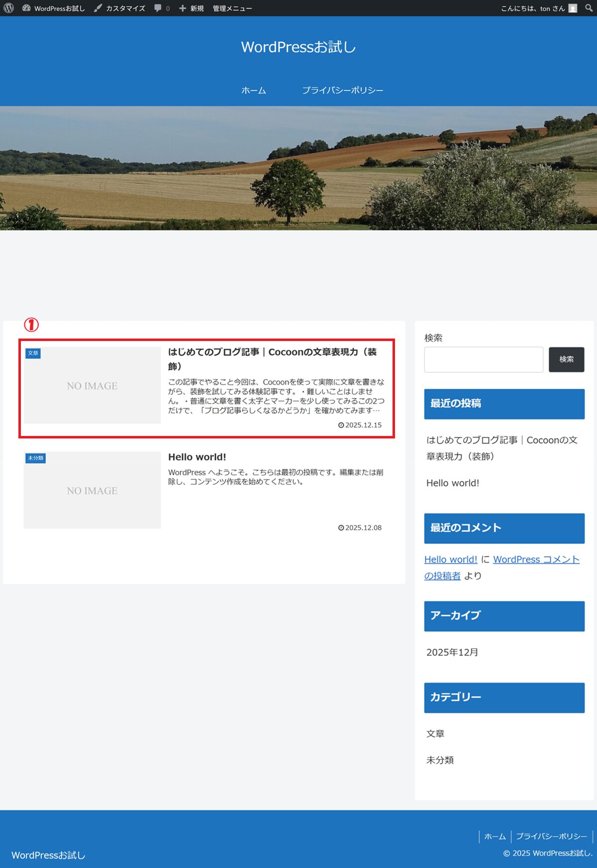Open the 2025年12月 archive
The image size is (597, 868).
(452, 652)
